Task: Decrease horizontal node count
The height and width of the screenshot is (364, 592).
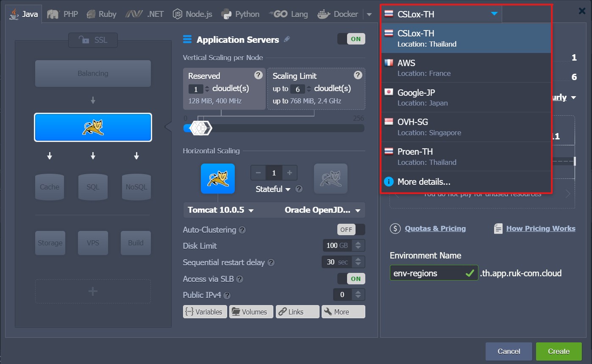Action: click(x=258, y=173)
